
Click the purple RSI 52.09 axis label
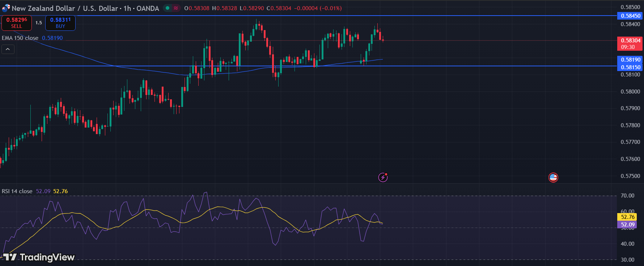tap(627, 224)
